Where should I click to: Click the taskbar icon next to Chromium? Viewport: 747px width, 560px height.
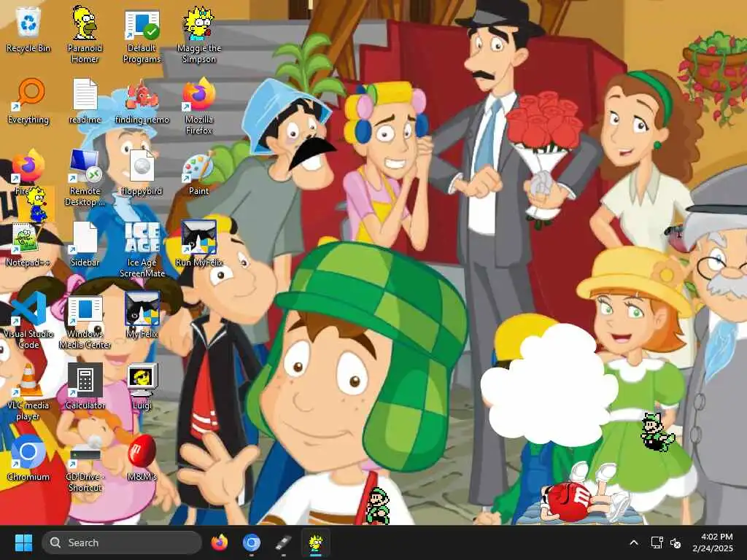(284, 542)
